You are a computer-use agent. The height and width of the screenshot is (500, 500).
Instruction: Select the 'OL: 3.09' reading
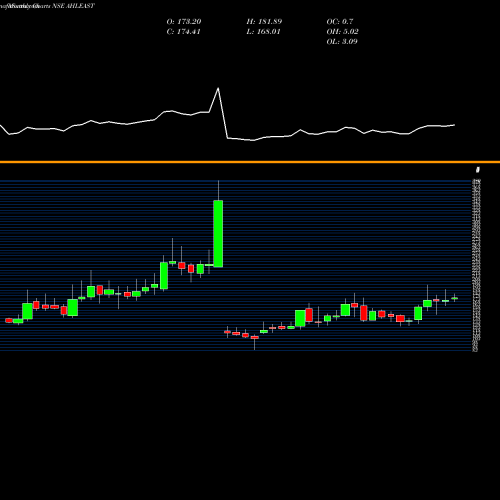[x=342, y=41]
